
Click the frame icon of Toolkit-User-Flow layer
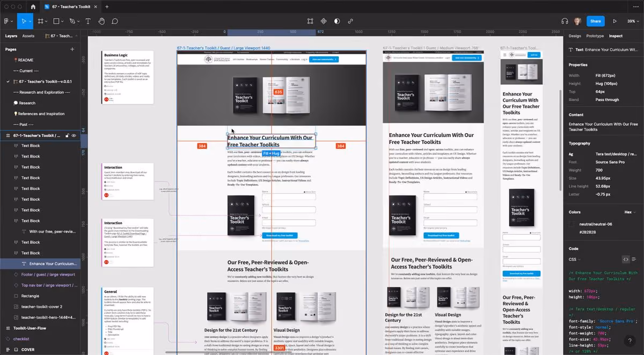[x=8, y=328]
